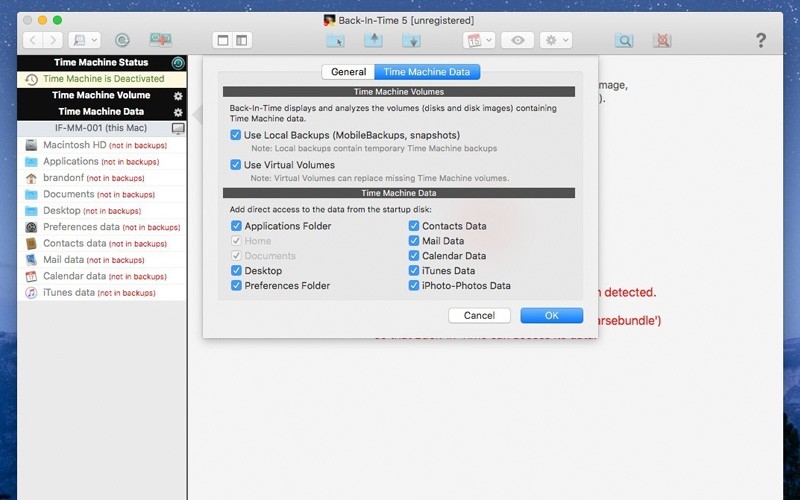Screen dimensions: 800x500
Task: Click the folder with cursor toolbar icon
Action: (x=335, y=40)
